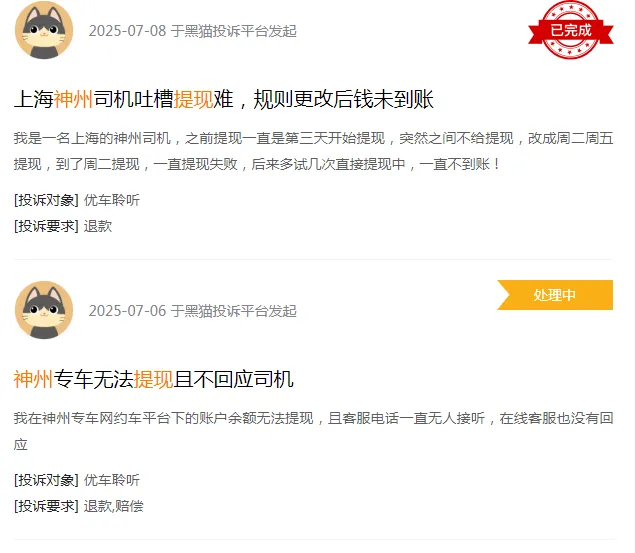The height and width of the screenshot is (553, 635).
Task: Select 优车聆听 complaint target in first post
Action: [112, 200]
